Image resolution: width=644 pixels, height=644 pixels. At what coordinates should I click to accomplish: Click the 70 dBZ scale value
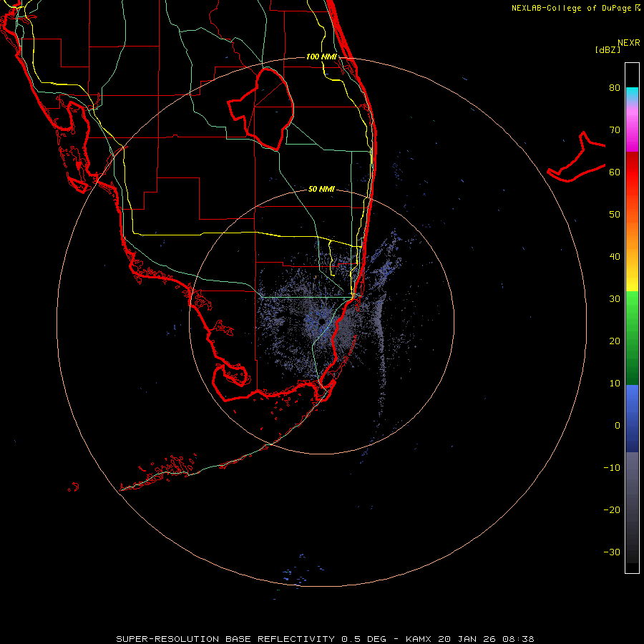(615, 130)
